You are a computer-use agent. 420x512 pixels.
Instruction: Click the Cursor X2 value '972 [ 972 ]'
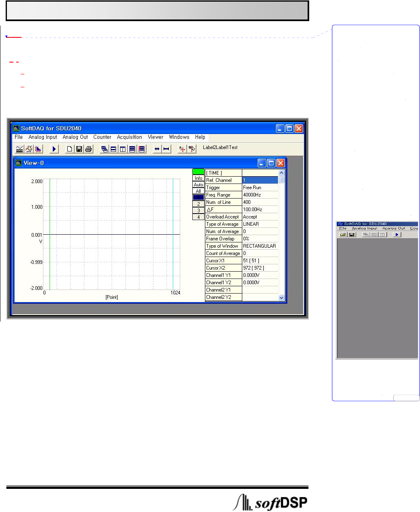pyautogui.click(x=260, y=268)
